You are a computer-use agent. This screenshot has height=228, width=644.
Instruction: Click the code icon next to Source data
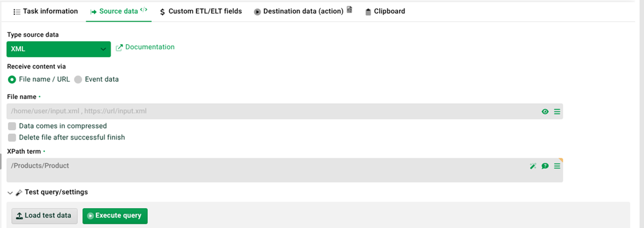[x=144, y=10]
